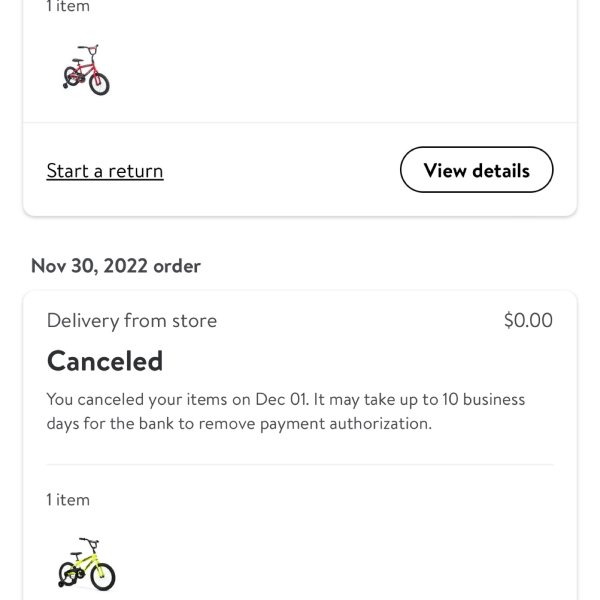Tap the Canceled status heading
Image resolution: width=600 pixels, height=600 pixels.
click(105, 360)
